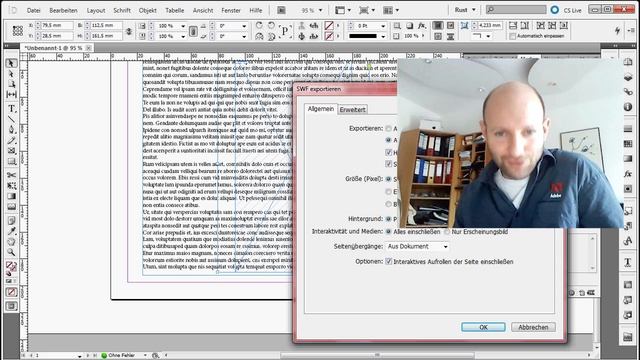The image size is (640, 360).
Task: Select the Rectangle tool
Action: click(x=11, y=162)
